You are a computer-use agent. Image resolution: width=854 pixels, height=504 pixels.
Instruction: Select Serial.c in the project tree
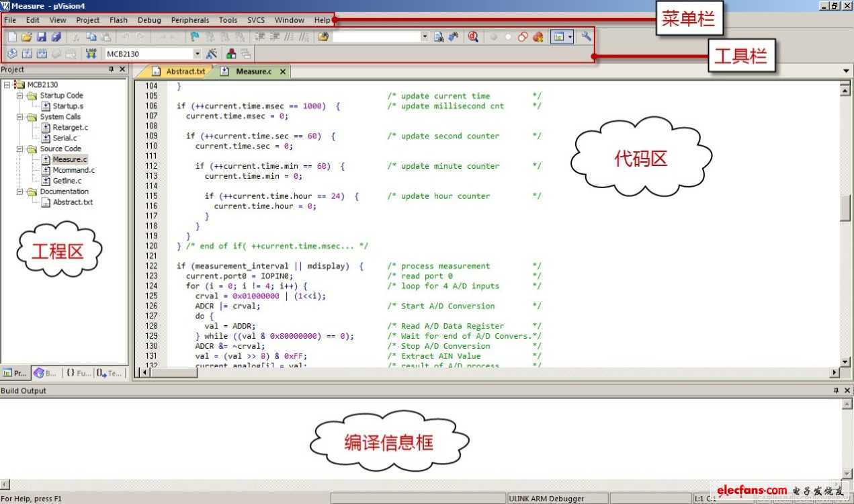click(65, 138)
